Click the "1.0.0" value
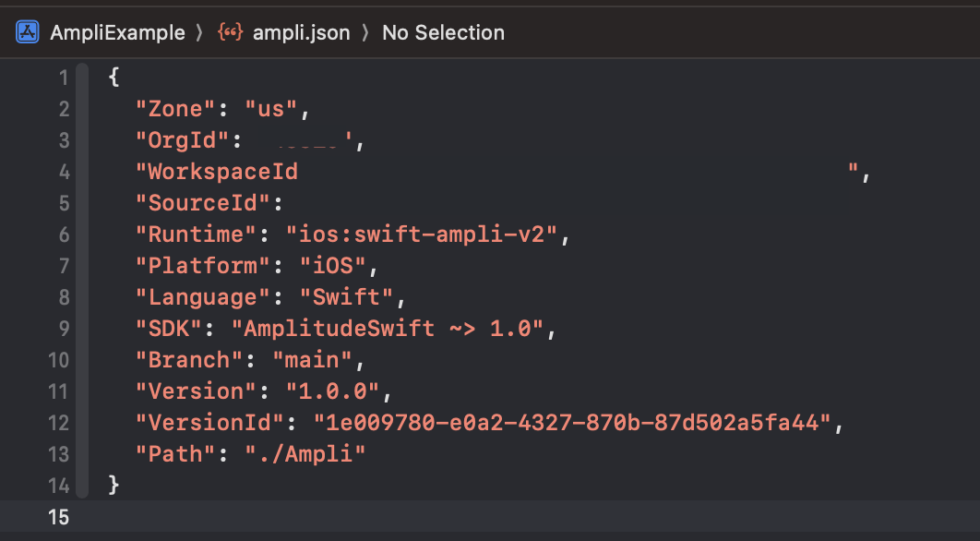The image size is (980, 541). coord(333,391)
